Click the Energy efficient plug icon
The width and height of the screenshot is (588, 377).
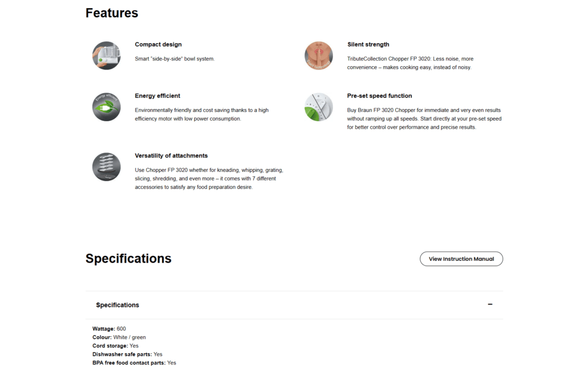pyautogui.click(x=106, y=107)
